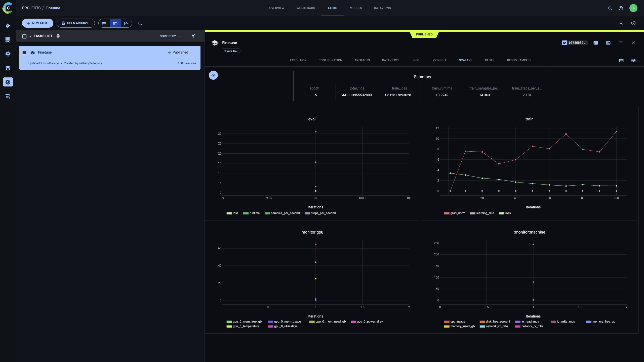The width and height of the screenshot is (644, 362).
Task: Open the select-all dropdown arrow
Action: pyautogui.click(x=30, y=36)
